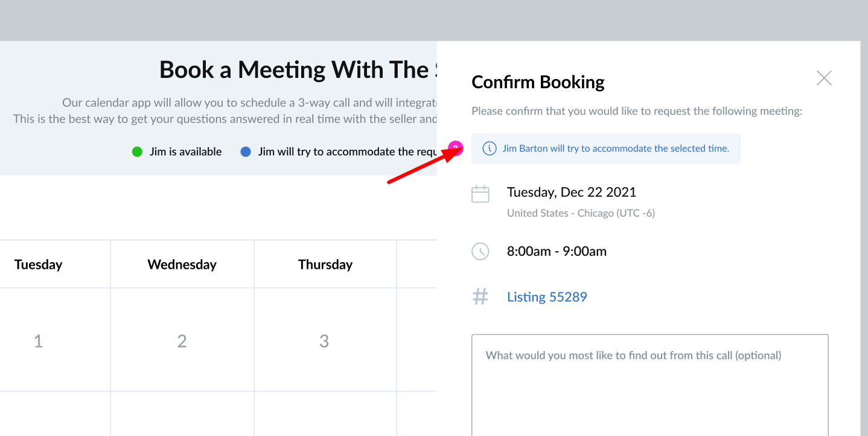Click the clock icon beside the time
The width and height of the screenshot is (868, 436).
[x=480, y=251]
